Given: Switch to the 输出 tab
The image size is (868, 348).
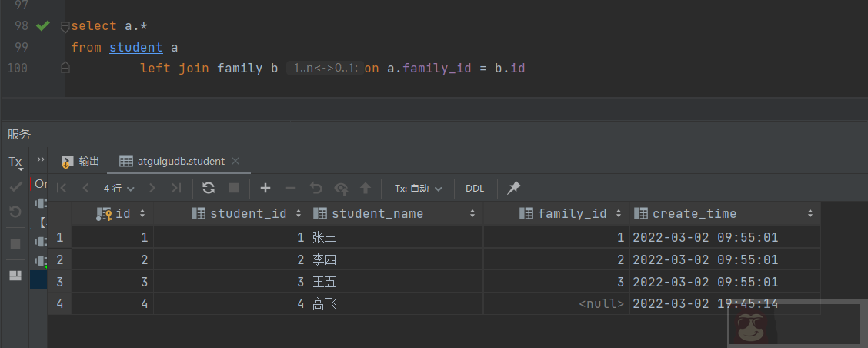Looking at the screenshot, I should click(81, 161).
